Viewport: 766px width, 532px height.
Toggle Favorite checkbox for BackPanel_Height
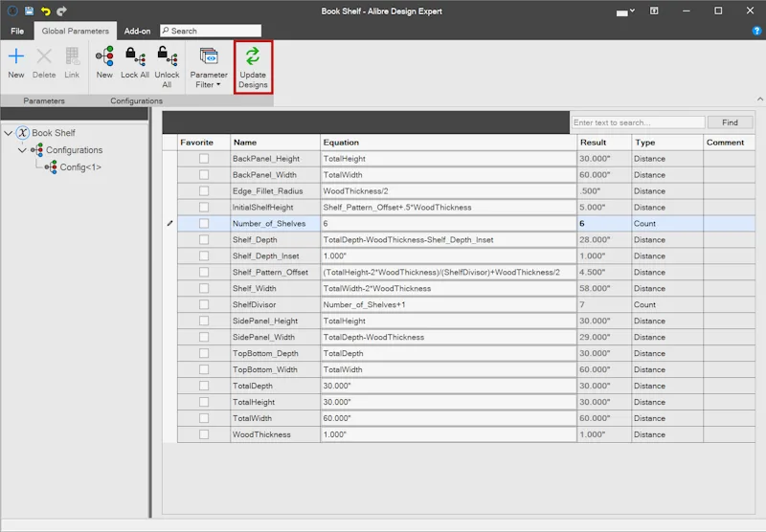pos(204,159)
